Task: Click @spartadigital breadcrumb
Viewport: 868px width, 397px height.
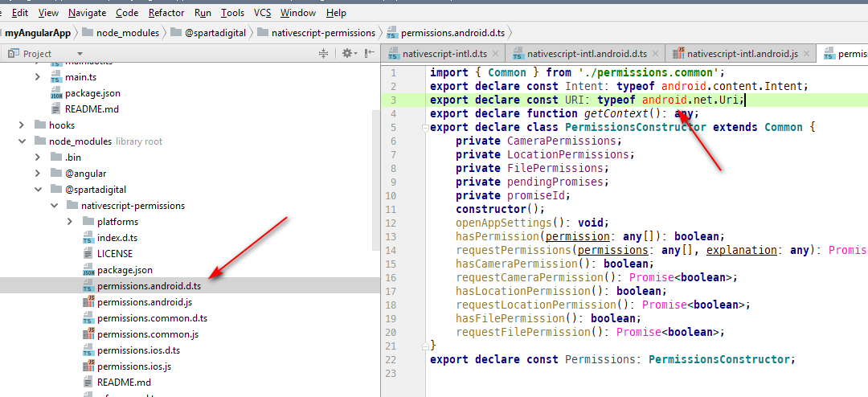Action: (208, 33)
